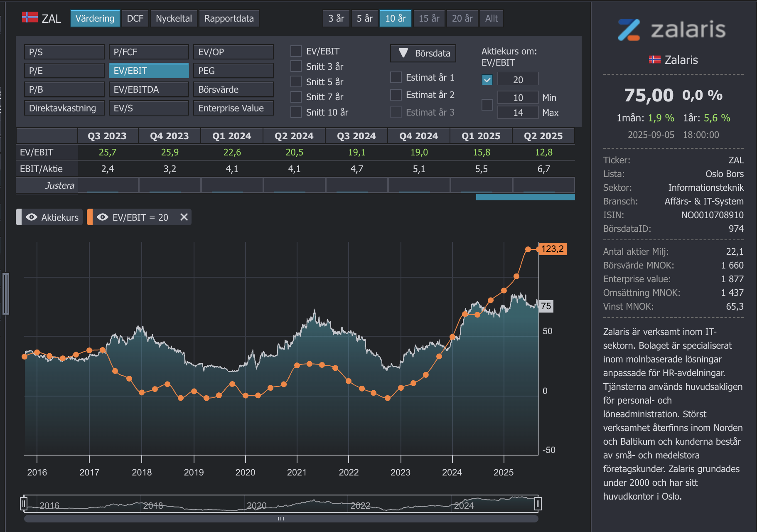757x532 pixels.
Task: Click the left range handle of timeline navigator
Action: (x=24, y=504)
